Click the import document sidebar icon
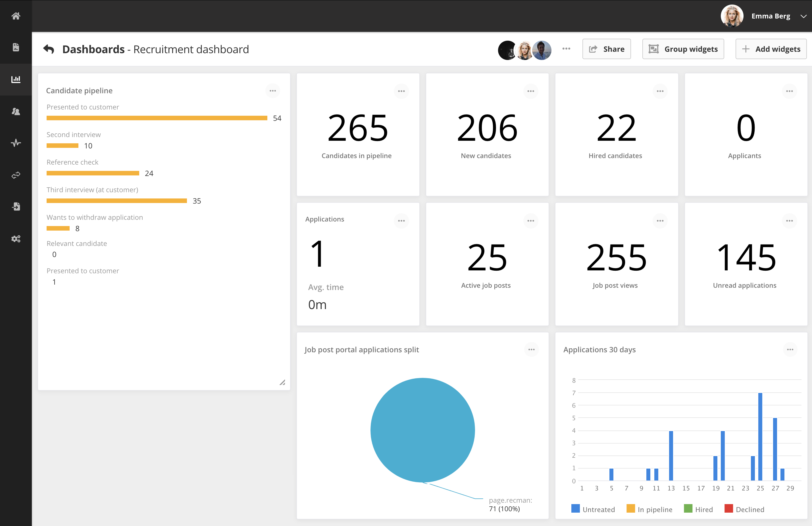Screen dimensions: 812x526 pyautogui.click(x=16, y=206)
